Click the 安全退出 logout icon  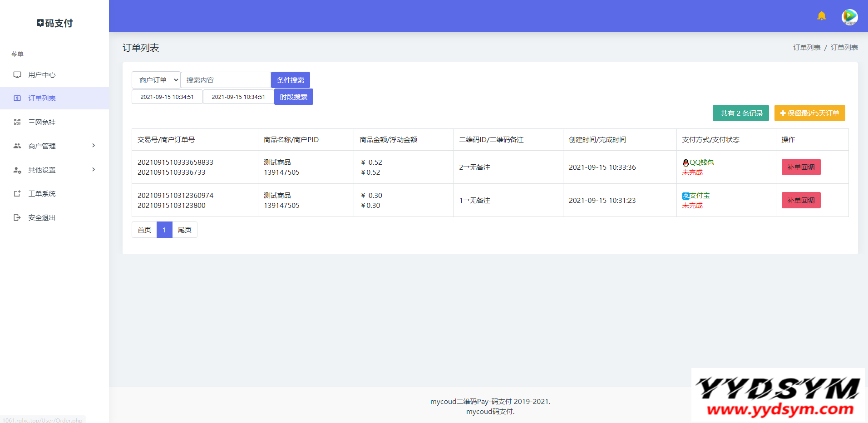(x=17, y=218)
